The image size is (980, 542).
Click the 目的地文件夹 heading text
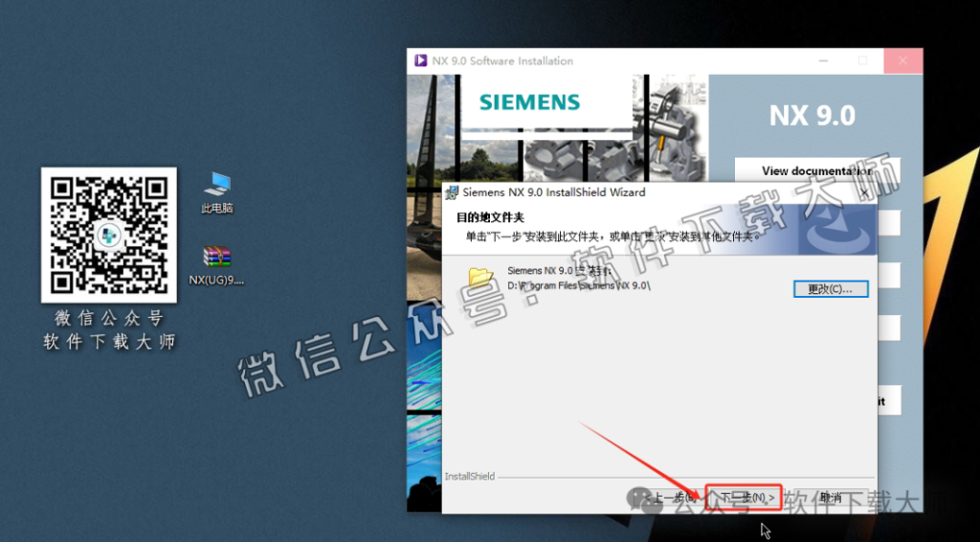490,217
